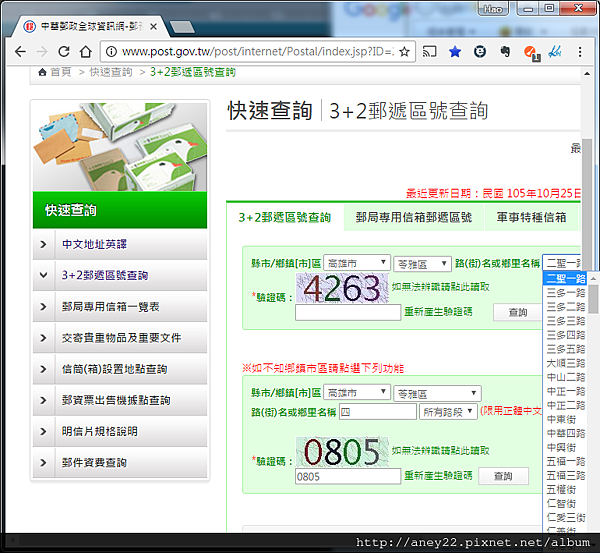Click the 0805 captcha image
Screen dimensions: 600x553
[x=342, y=452]
